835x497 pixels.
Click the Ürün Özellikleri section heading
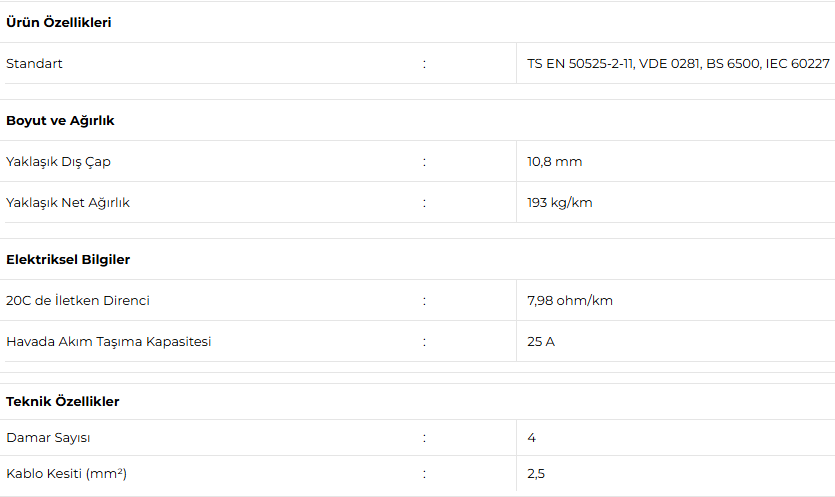pos(58,22)
